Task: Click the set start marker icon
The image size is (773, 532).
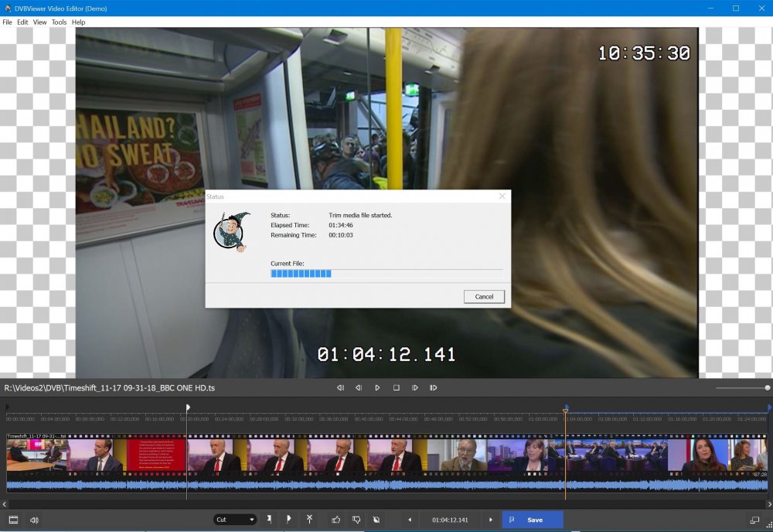Action: [x=270, y=520]
